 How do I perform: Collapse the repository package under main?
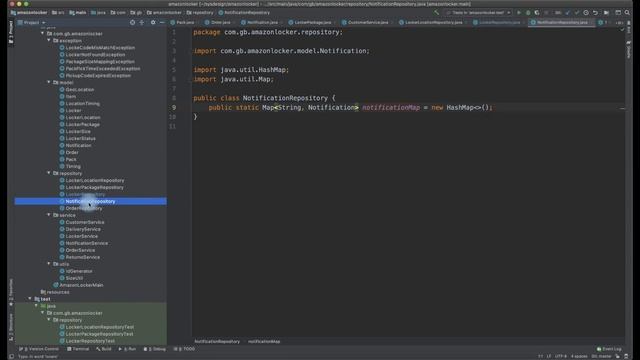49,173
